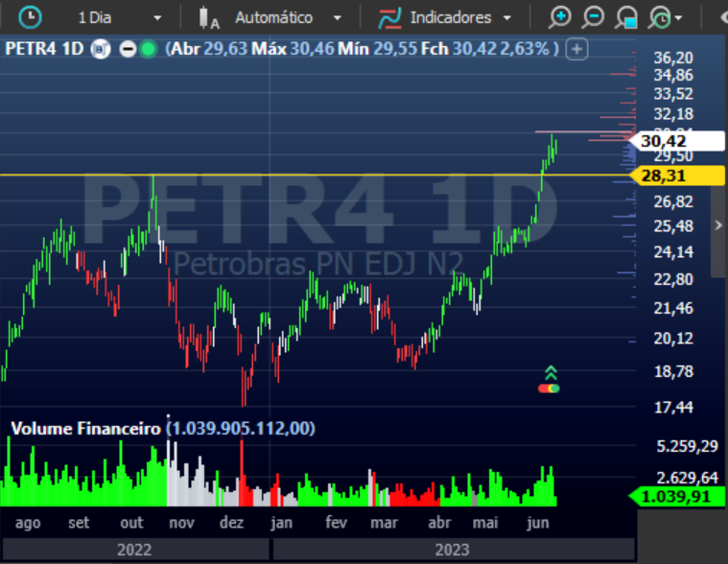Click the 2,63% change value
Screen dimensions: 728x564
click(525, 49)
